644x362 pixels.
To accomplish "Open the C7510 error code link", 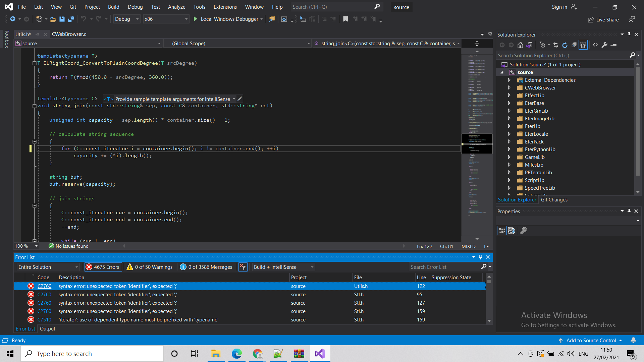I will pyautogui.click(x=44, y=320).
